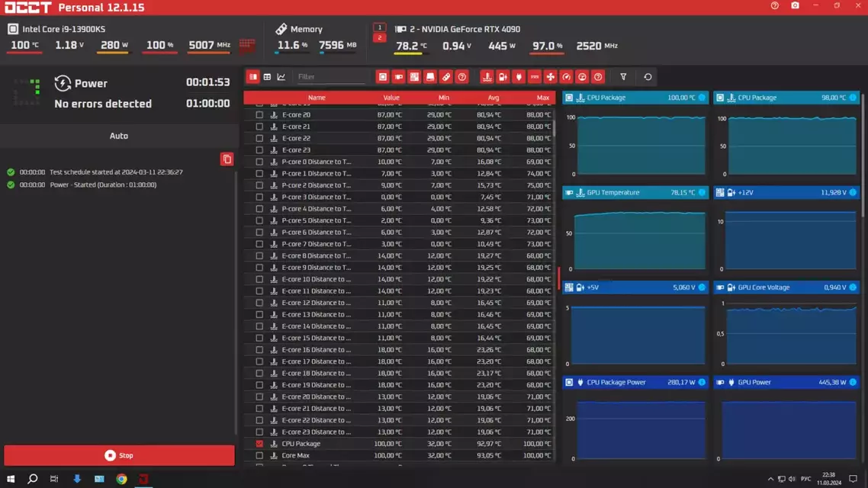Sort the table by the Avg column

coord(493,98)
